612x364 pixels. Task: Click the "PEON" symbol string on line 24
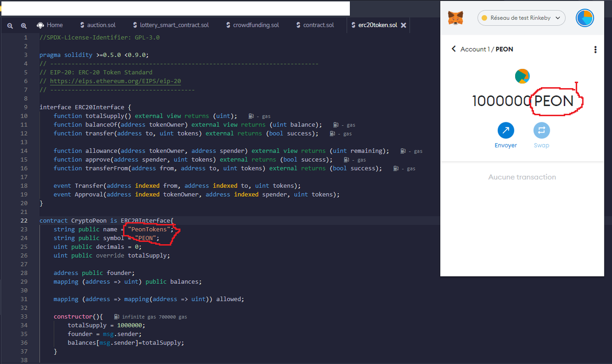(x=145, y=238)
